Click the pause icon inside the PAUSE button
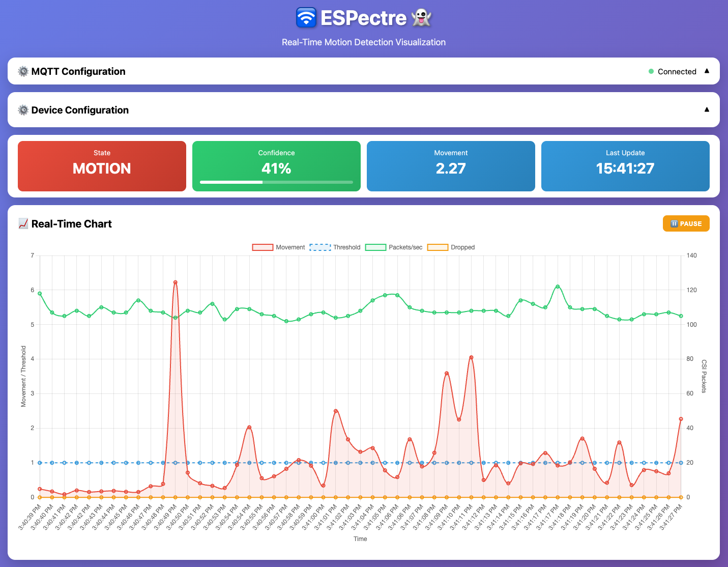The image size is (728, 567). tap(674, 223)
